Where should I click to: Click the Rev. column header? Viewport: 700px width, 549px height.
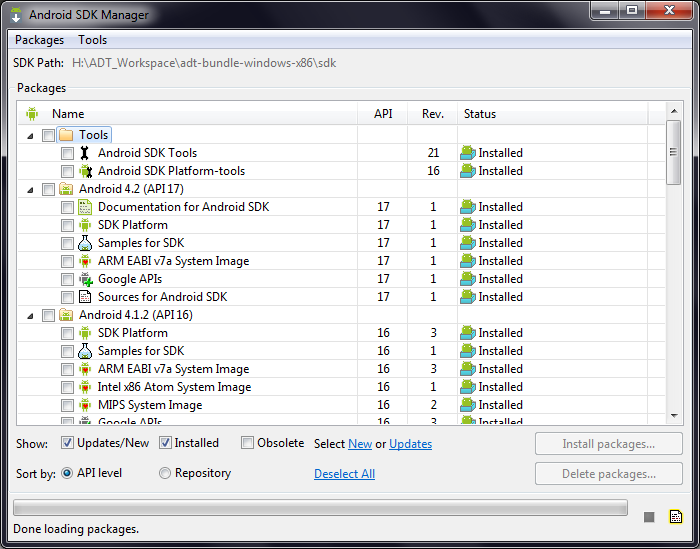click(433, 114)
